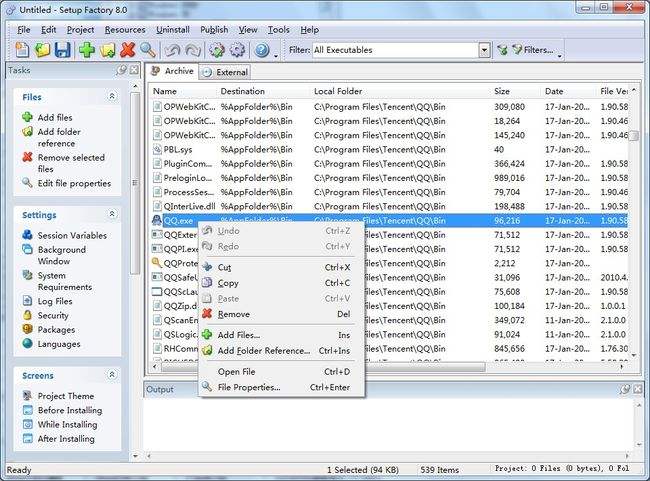Image resolution: width=650 pixels, height=481 pixels.
Task: Click the Background Window icon
Action: point(27,249)
